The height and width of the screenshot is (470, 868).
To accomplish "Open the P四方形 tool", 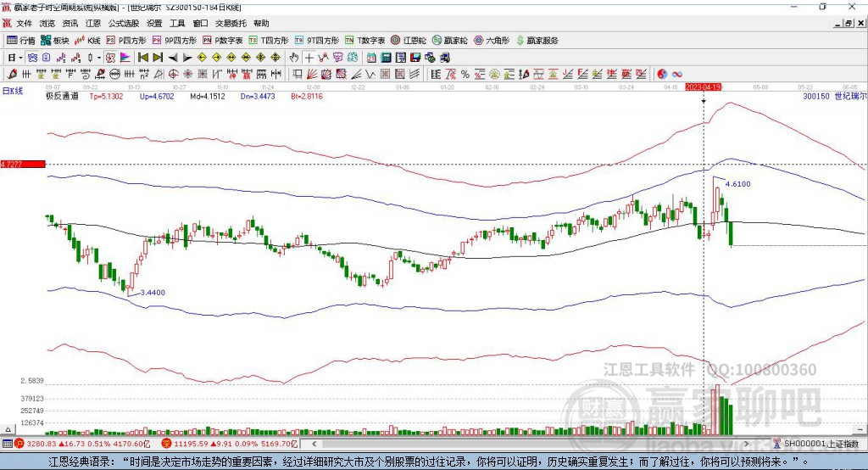I will (x=126, y=41).
